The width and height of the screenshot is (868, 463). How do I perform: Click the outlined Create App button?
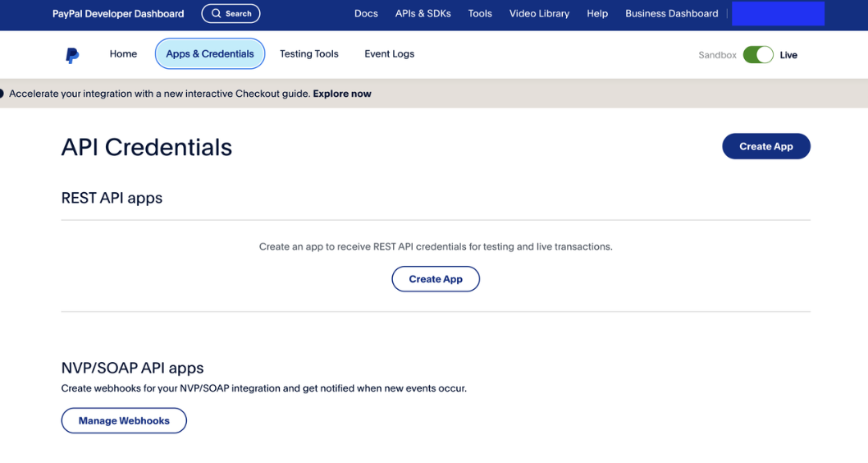(436, 279)
